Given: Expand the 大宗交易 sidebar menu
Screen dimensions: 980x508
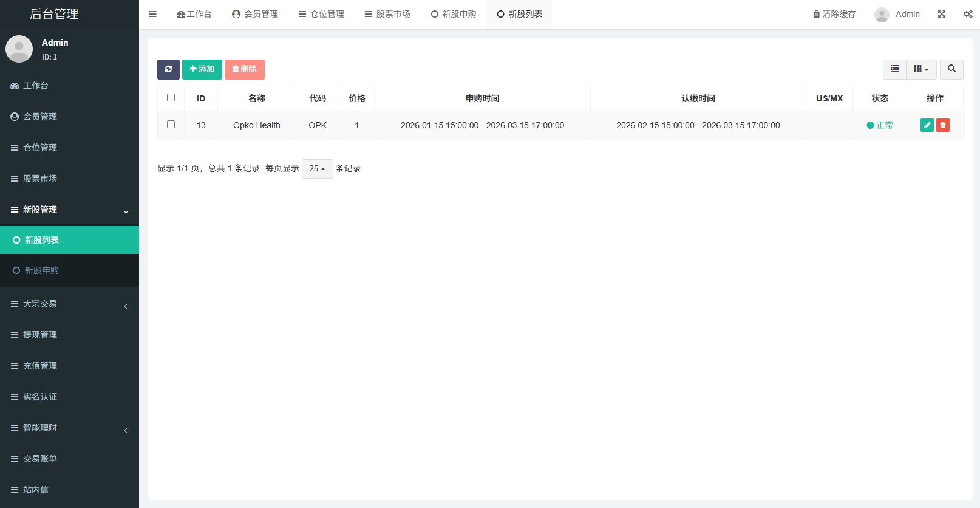Looking at the screenshot, I should (x=69, y=304).
